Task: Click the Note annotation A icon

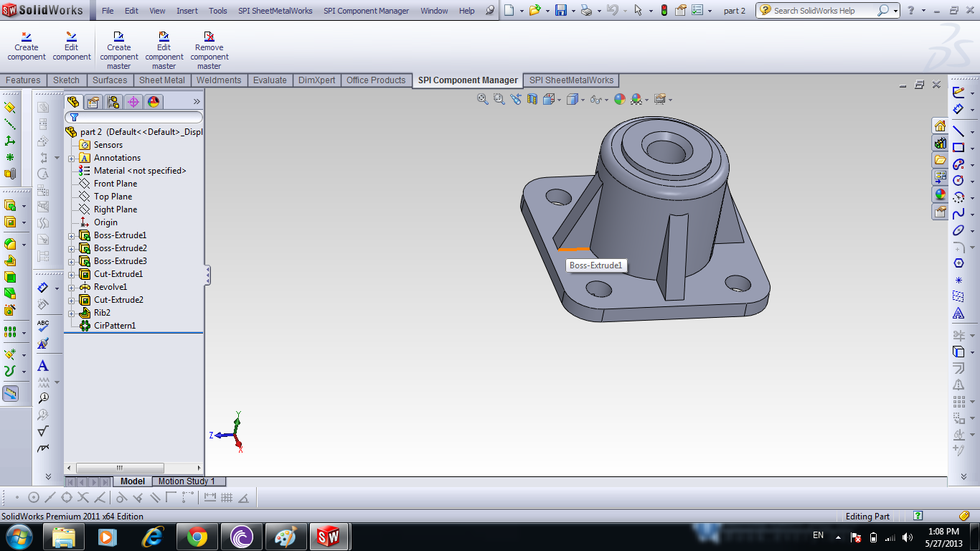Action: 43,366
